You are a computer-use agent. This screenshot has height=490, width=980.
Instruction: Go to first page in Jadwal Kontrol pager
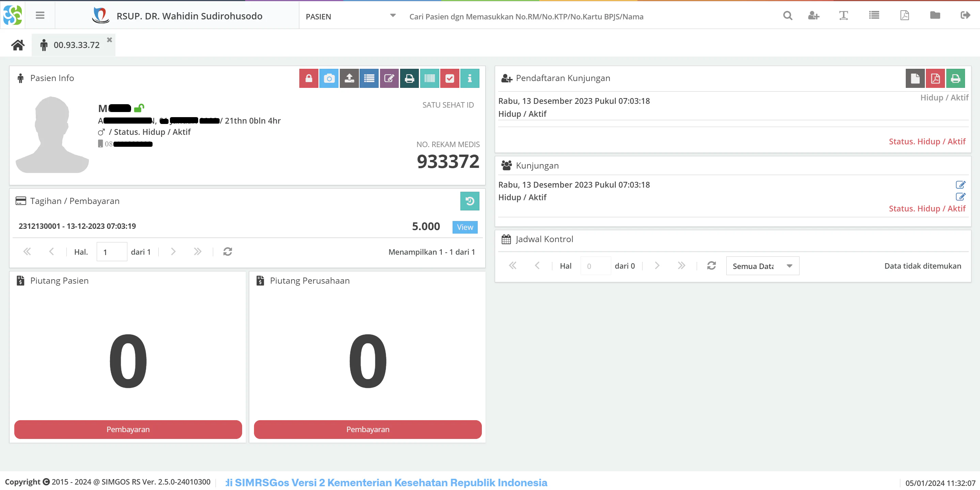(x=513, y=266)
